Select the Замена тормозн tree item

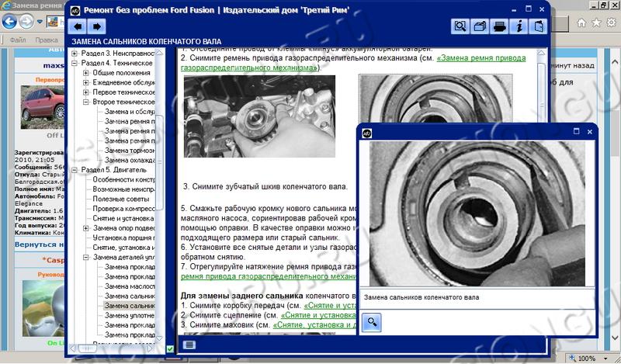(x=130, y=151)
